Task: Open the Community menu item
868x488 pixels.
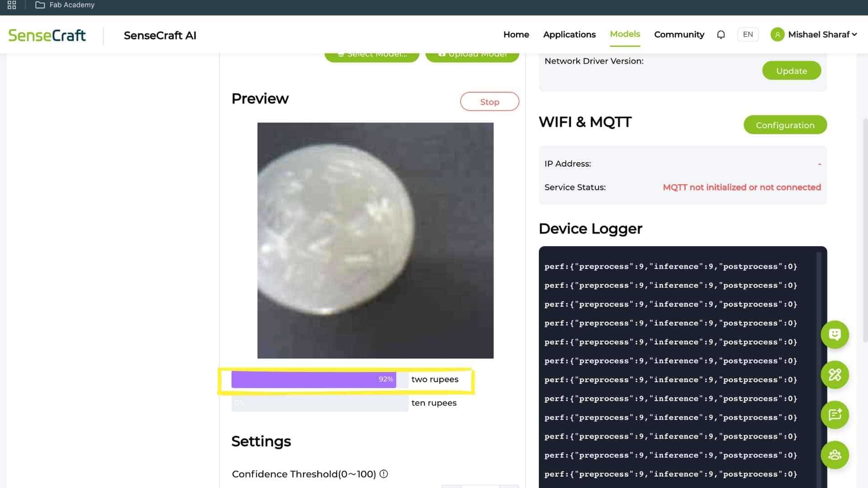Action: pos(679,35)
